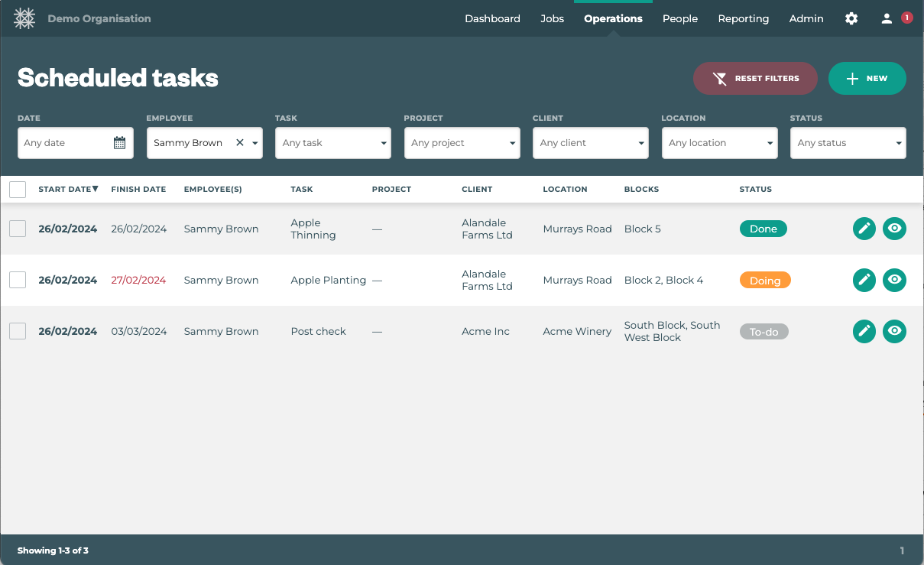Clear the Sammy Brown employee filter

click(x=239, y=143)
